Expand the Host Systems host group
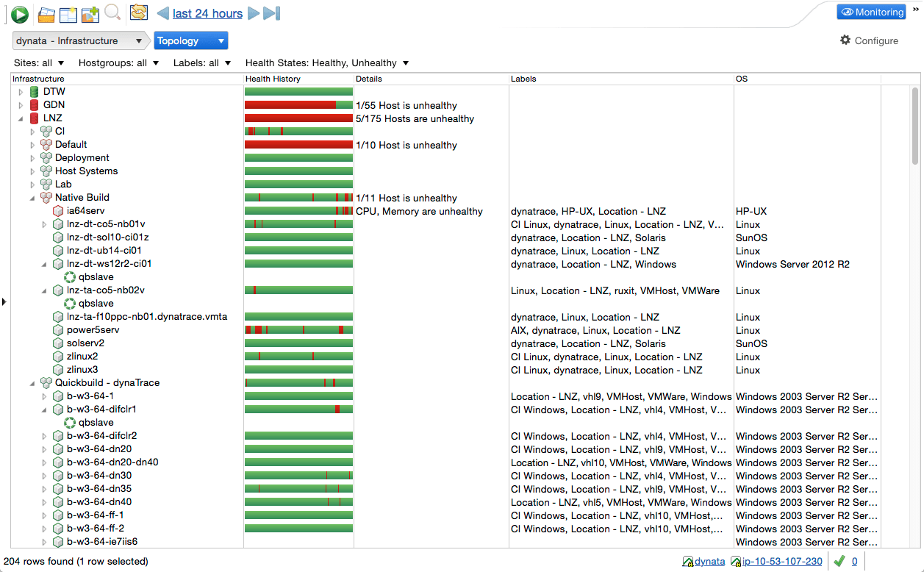The height and width of the screenshot is (572, 924). tap(32, 171)
